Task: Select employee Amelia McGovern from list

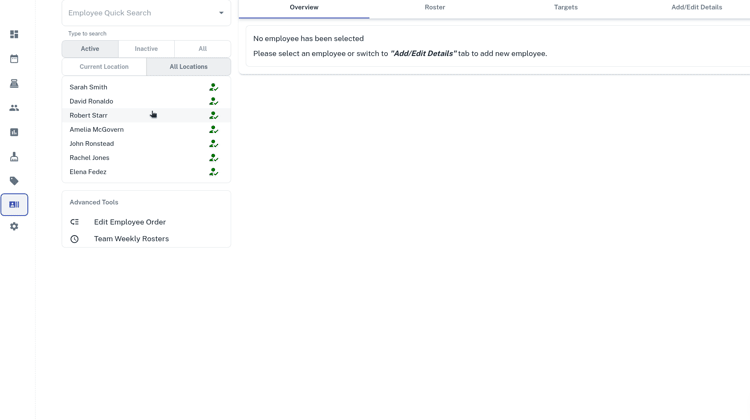Action: pyautogui.click(x=97, y=130)
